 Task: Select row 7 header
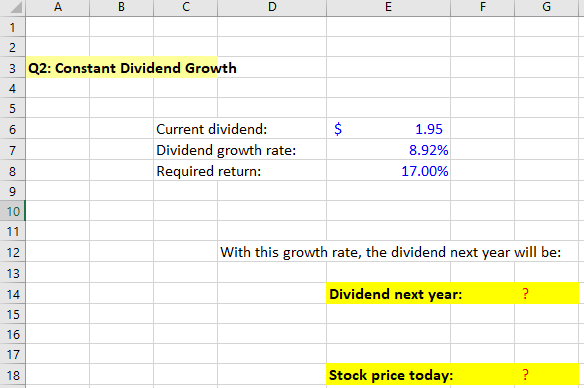(x=13, y=150)
